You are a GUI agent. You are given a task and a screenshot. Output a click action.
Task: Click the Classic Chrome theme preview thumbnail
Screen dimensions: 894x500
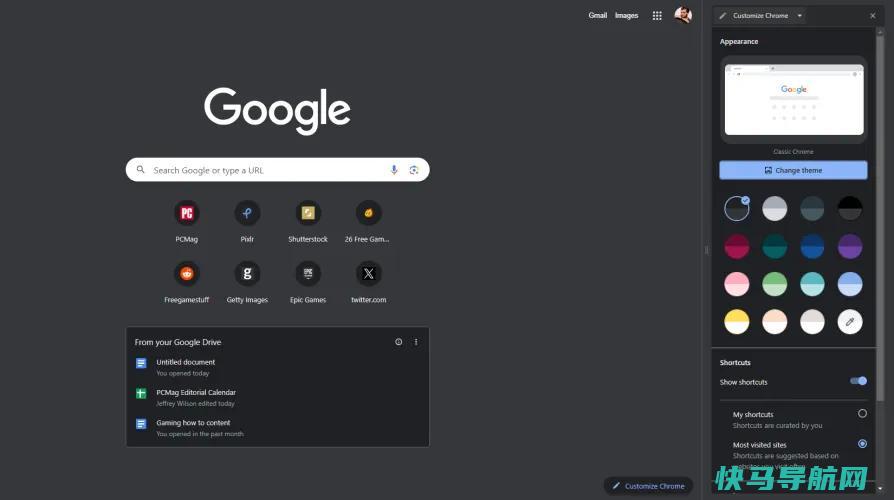(794, 100)
